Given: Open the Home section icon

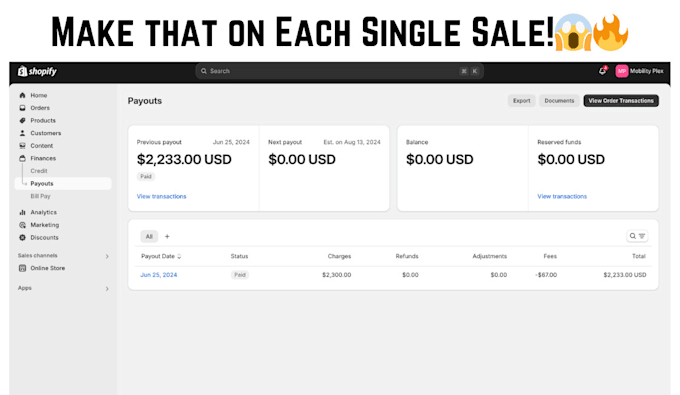Looking at the screenshot, I should click(x=23, y=95).
